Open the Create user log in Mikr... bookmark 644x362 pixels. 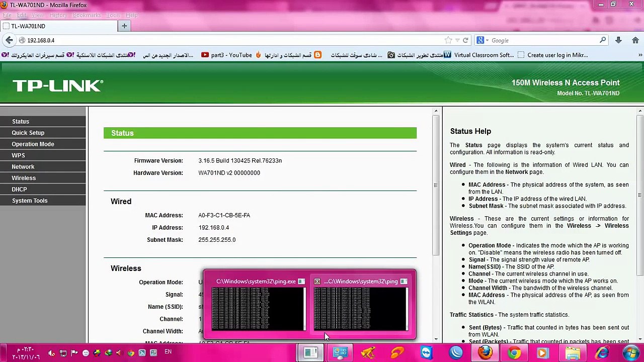[x=552, y=55]
